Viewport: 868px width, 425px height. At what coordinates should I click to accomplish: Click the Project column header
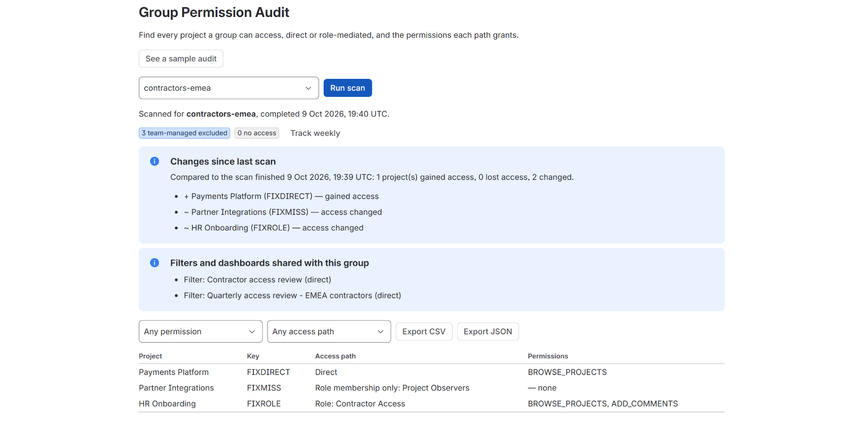(x=150, y=356)
